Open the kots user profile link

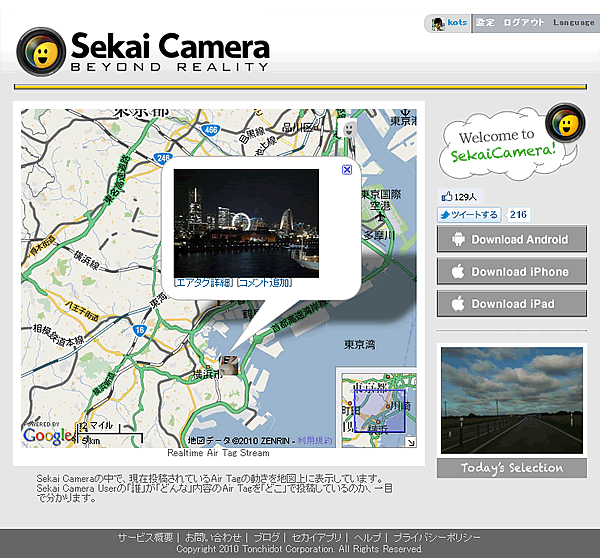pyautogui.click(x=457, y=23)
